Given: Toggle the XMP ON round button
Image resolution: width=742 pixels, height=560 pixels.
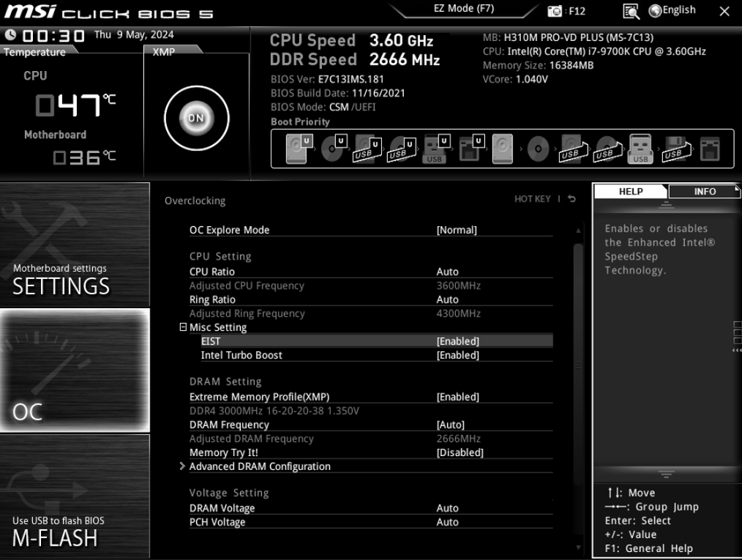Looking at the screenshot, I should (x=196, y=118).
